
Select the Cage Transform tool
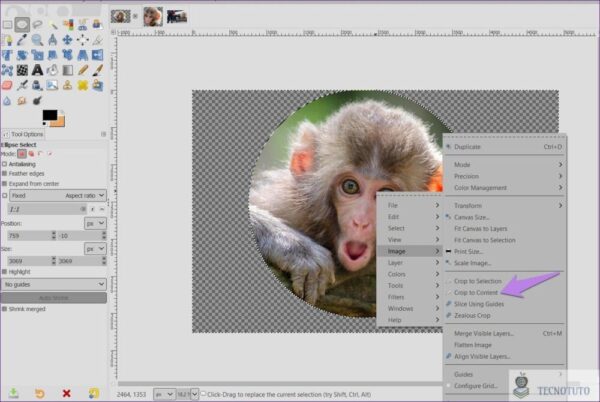point(7,70)
